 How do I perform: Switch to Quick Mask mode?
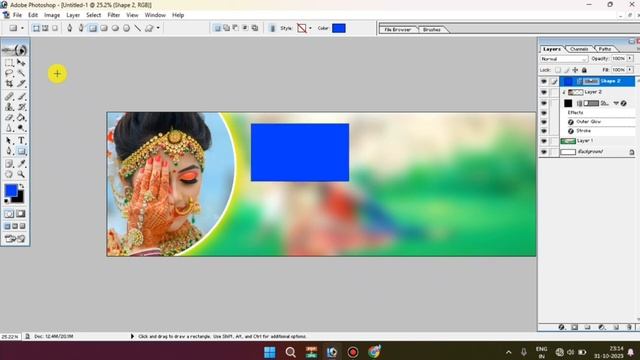click(x=21, y=214)
